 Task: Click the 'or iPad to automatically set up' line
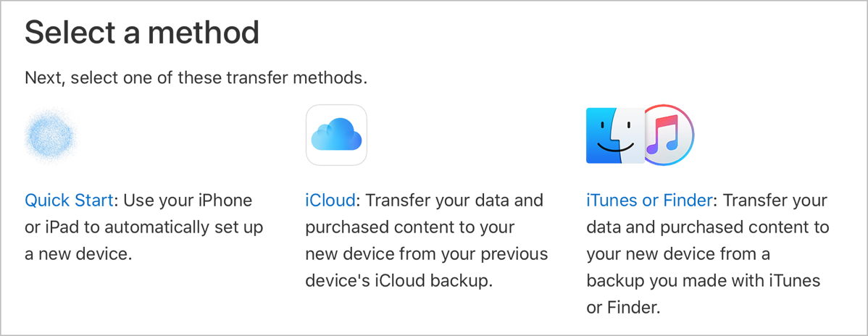pyautogui.click(x=143, y=227)
